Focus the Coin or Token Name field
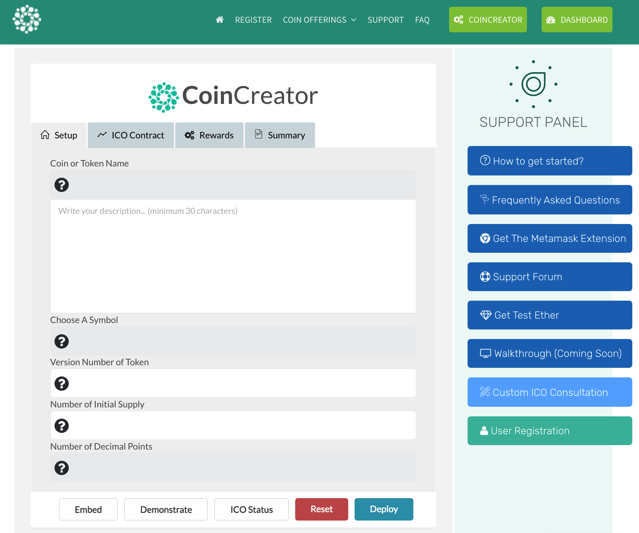639x533 pixels. point(233,185)
